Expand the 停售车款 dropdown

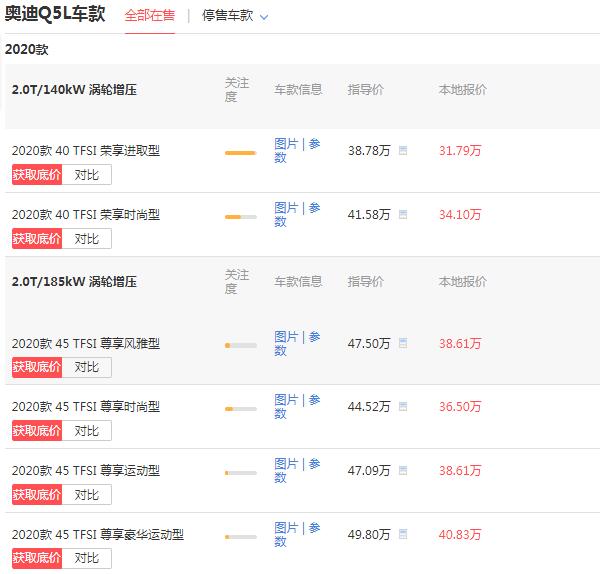235,16
